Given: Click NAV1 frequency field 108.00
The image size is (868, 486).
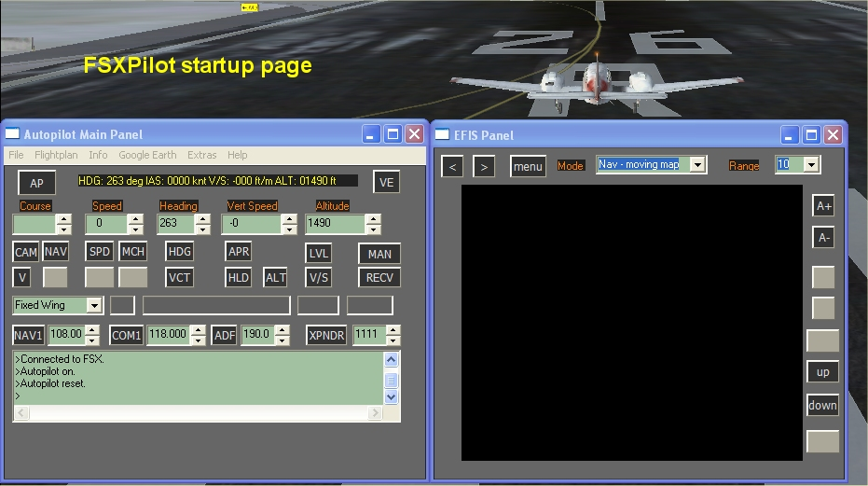Looking at the screenshot, I should click(x=66, y=335).
